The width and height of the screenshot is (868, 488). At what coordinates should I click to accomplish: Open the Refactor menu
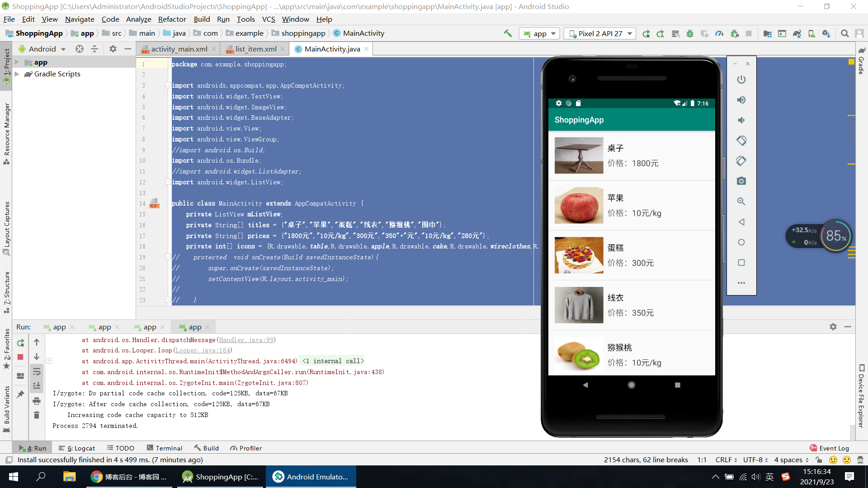[x=172, y=19]
